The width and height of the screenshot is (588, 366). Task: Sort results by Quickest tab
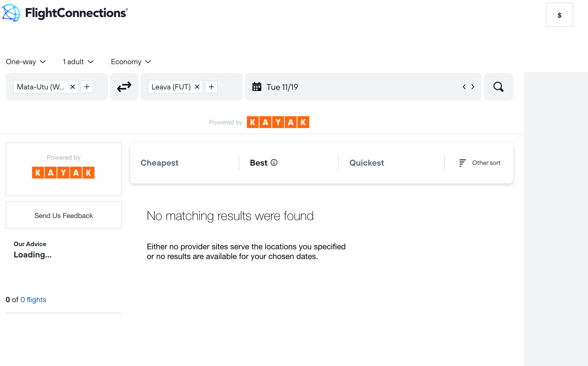367,163
